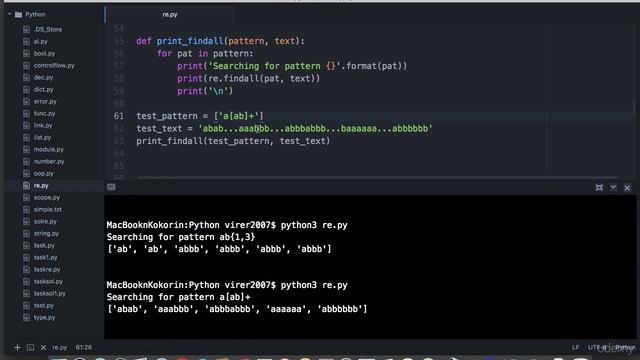The width and height of the screenshot is (640, 360).
Task: Click the file icon next to dec.py
Action: pyautogui.click(x=27, y=78)
